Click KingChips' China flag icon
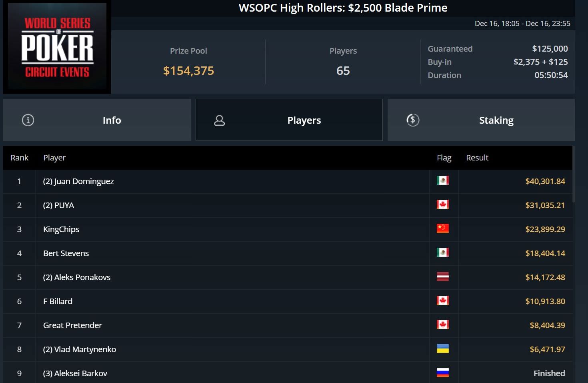Image resolution: width=588 pixels, height=383 pixels. (442, 229)
